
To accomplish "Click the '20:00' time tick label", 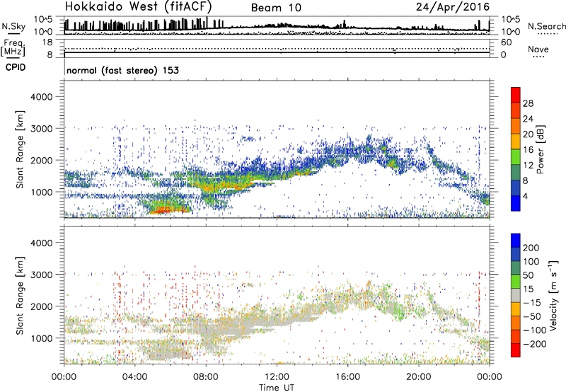I will coord(418,377).
